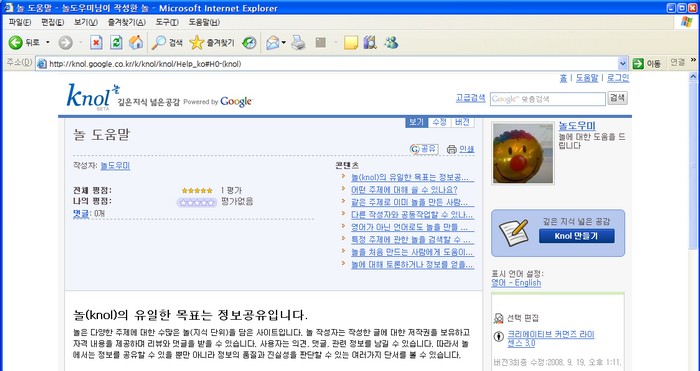Open the Research book toolbar icon
The image size is (700, 371).
coord(370,43)
